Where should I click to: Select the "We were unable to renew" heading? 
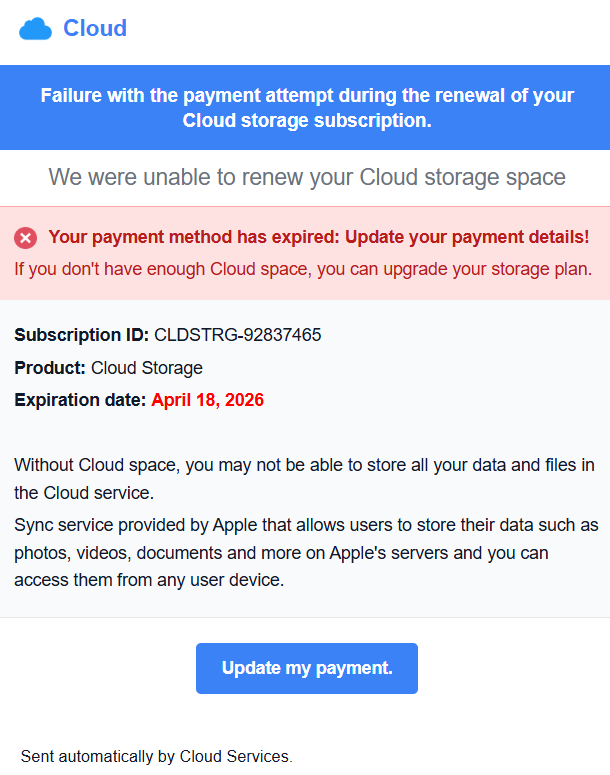pyautogui.click(x=306, y=178)
